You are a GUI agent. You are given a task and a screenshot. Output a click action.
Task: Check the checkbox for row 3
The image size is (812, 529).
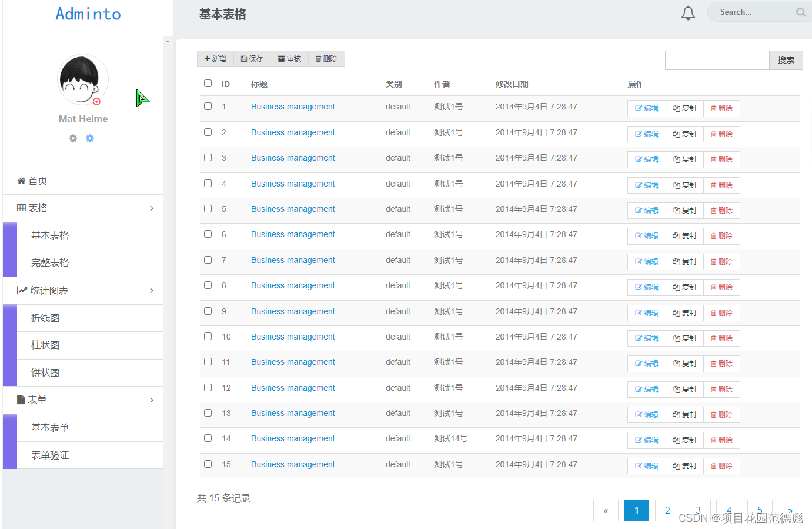tap(208, 158)
